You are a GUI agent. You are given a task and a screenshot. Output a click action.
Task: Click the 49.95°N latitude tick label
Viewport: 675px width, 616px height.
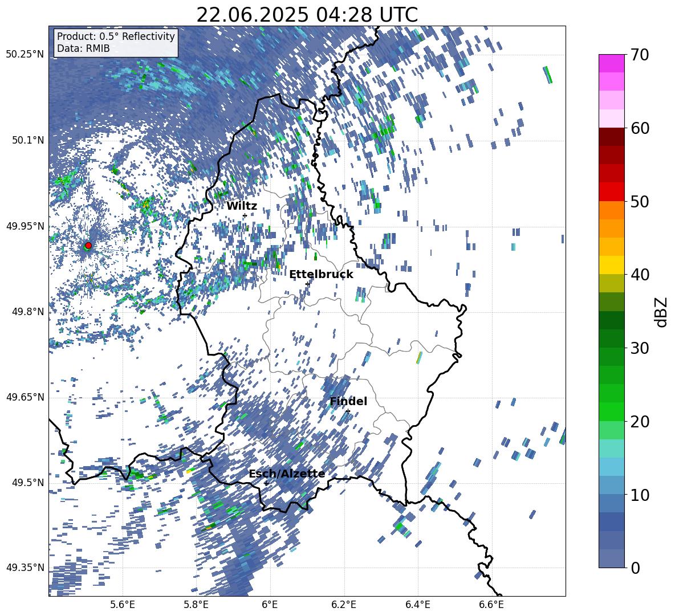click(x=25, y=226)
